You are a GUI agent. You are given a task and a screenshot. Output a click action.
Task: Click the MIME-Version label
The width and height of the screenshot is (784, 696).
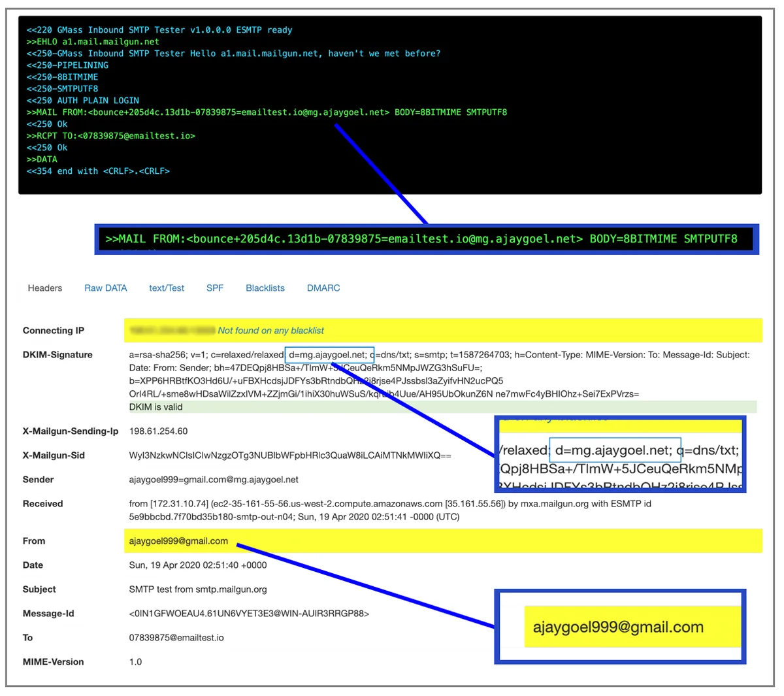click(x=53, y=662)
